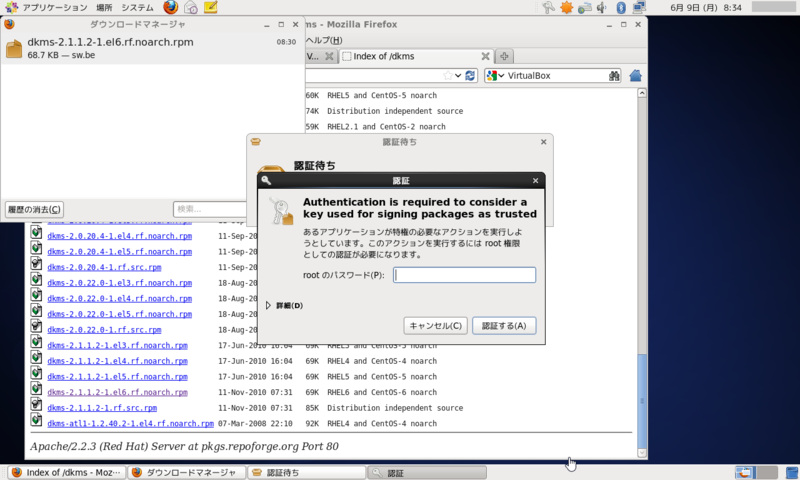This screenshot has height=480, width=800.
Task: Click the download manager 検索 search field
Action: 210,209
